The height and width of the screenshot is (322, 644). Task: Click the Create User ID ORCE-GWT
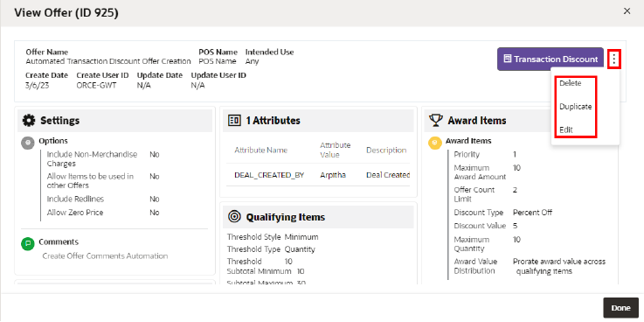[x=96, y=85]
